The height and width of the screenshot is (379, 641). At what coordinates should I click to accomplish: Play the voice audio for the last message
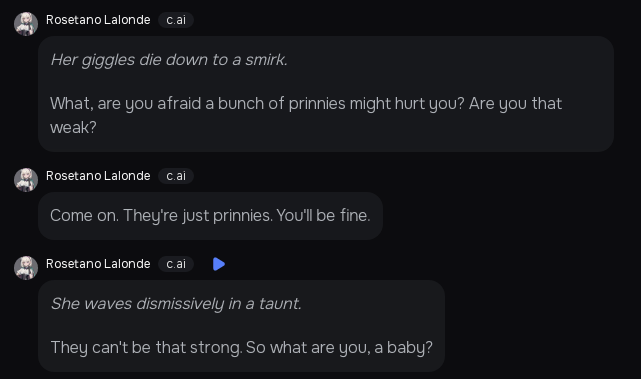pyautogui.click(x=219, y=264)
